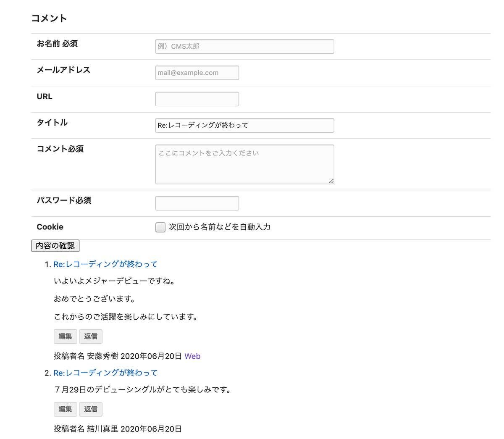Click the empty URL input field

pyautogui.click(x=197, y=99)
